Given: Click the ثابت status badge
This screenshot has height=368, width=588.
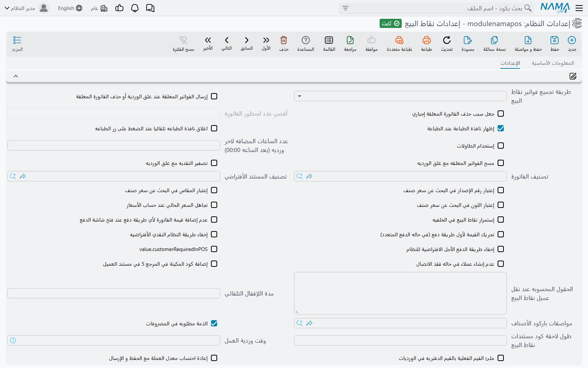Looking at the screenshot, I should click(391, 24).
